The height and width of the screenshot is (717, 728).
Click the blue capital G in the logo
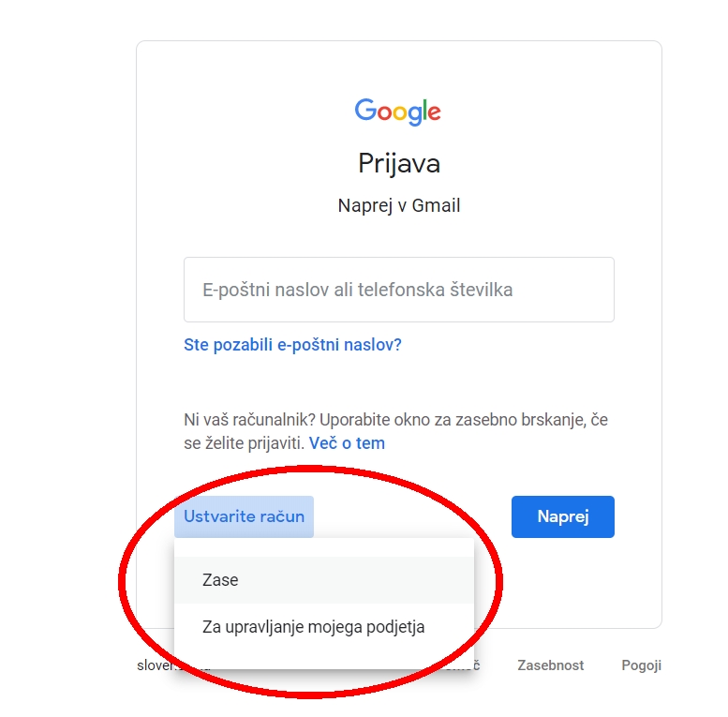(x=365, y=111)
